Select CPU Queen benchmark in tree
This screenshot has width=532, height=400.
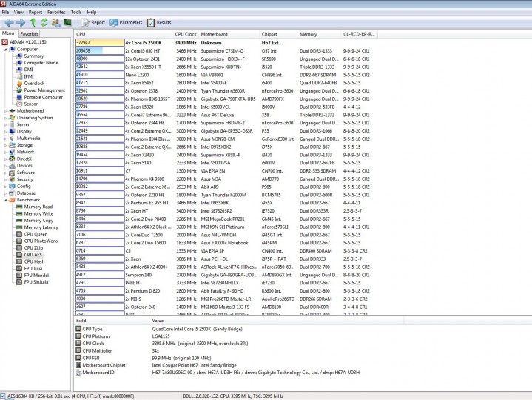click(x=33, y=234)
